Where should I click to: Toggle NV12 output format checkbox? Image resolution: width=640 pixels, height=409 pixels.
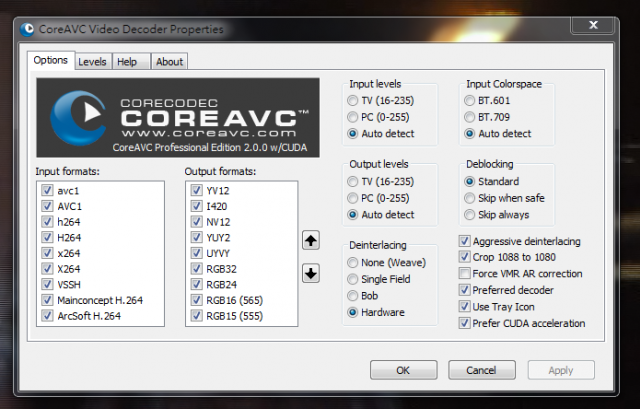coord(197,222)
